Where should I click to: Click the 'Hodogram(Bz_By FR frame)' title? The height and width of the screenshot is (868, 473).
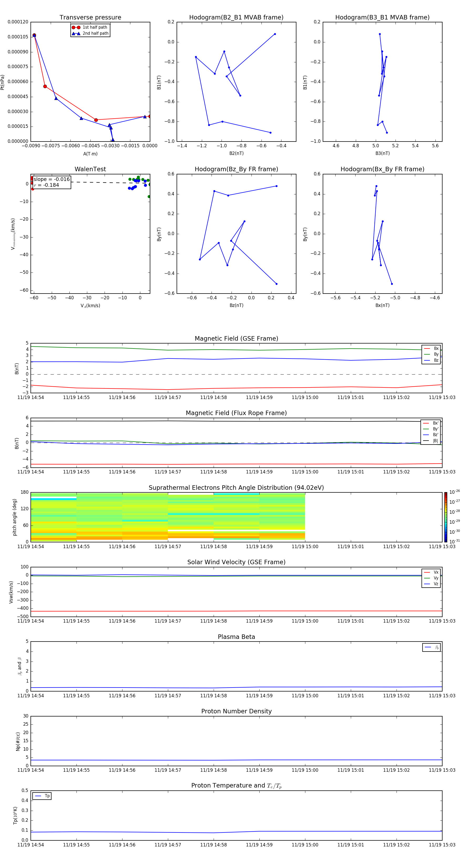(236, 169)
